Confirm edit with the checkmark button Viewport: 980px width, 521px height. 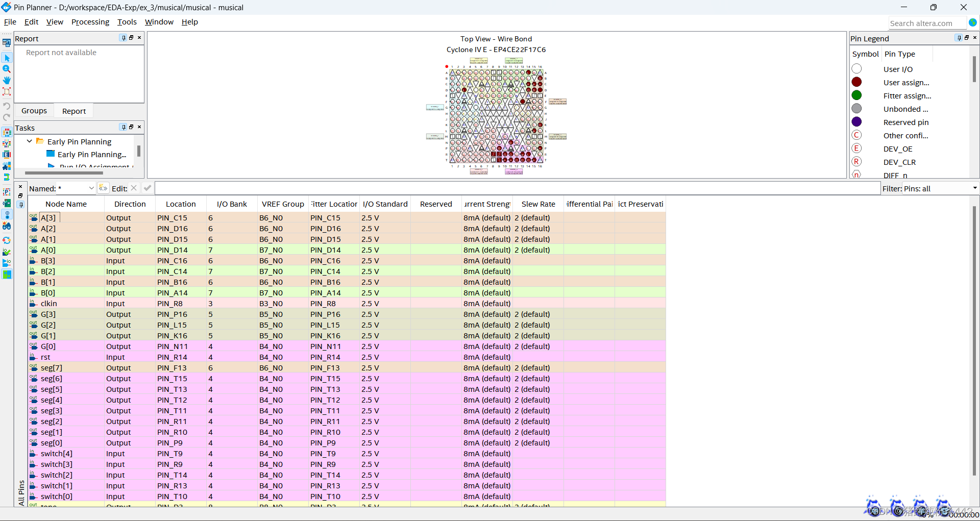pyautogui.click(x=148, y=188)
